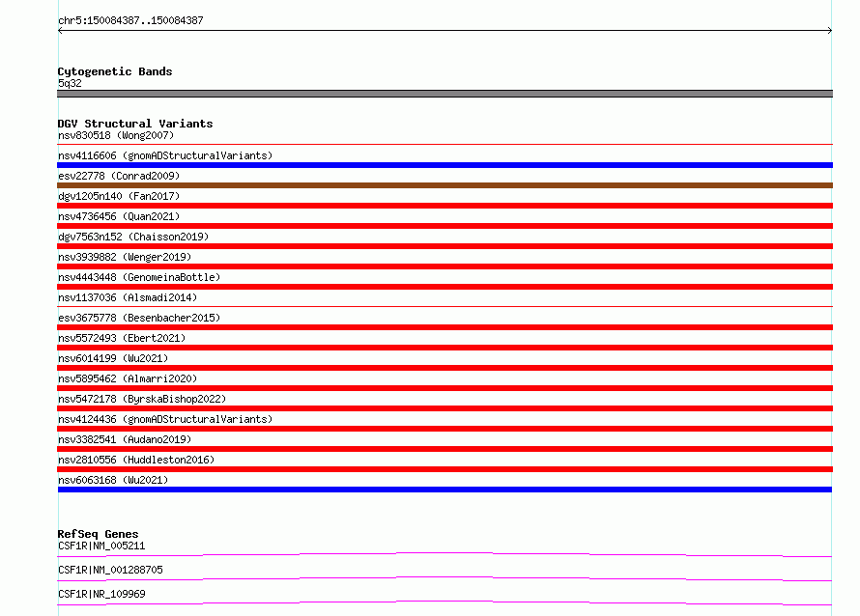Screen dimensions: 860x616
Task: Open variant dgv1205n140 (Fan2017) label
Action: [x=119, y=196]
